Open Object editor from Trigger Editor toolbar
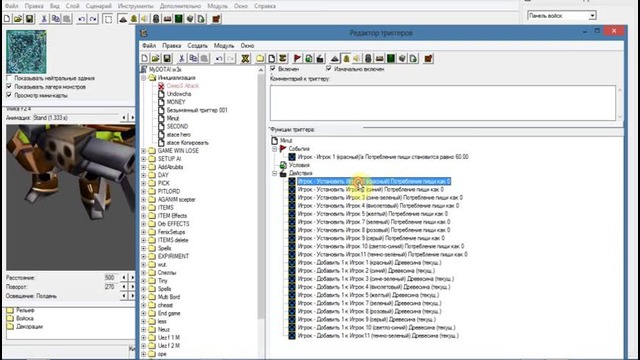Viewport: 640px width, 360px height. click(368, 59)
